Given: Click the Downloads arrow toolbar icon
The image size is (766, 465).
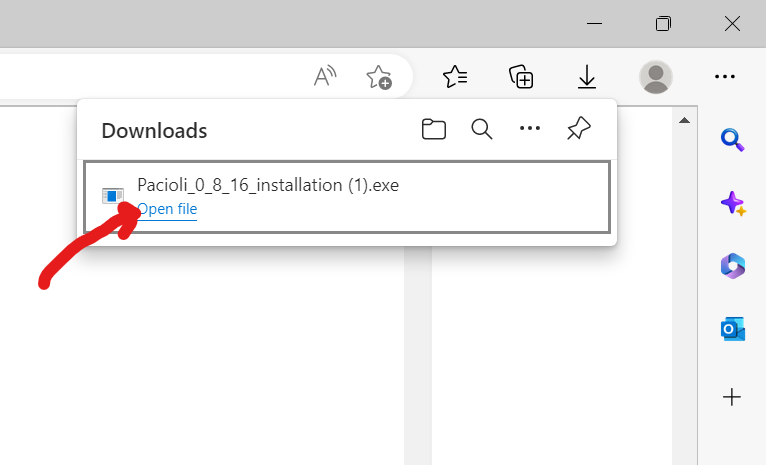Looking at the screenshot, I should point(587,76).
